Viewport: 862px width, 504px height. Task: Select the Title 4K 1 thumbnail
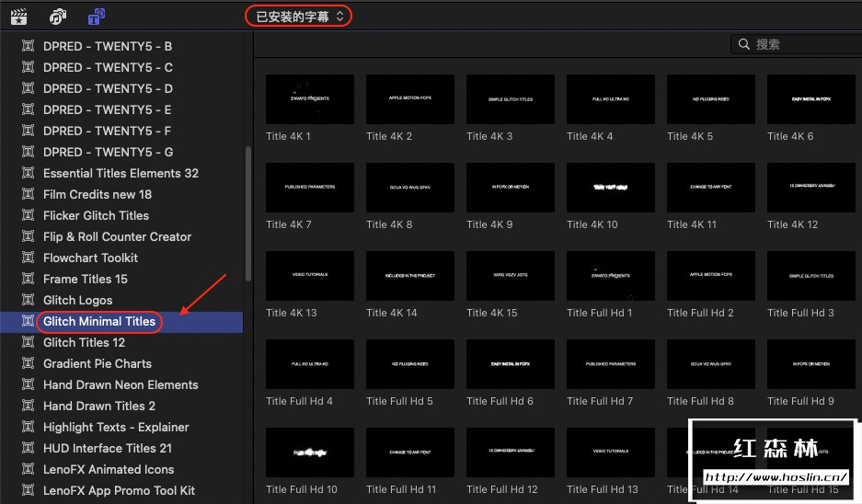tap(309, 99)
